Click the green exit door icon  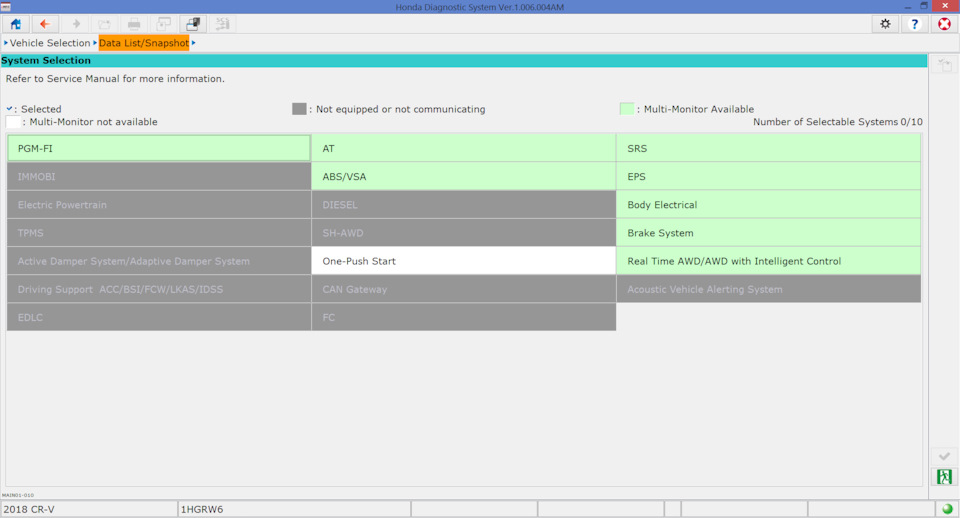944,476
